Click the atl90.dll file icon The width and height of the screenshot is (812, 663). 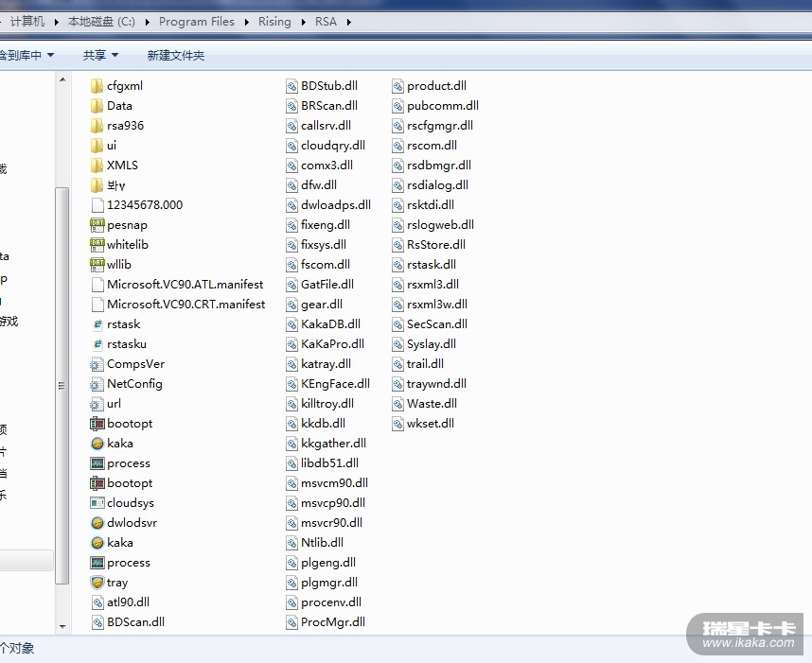[97, 602]
